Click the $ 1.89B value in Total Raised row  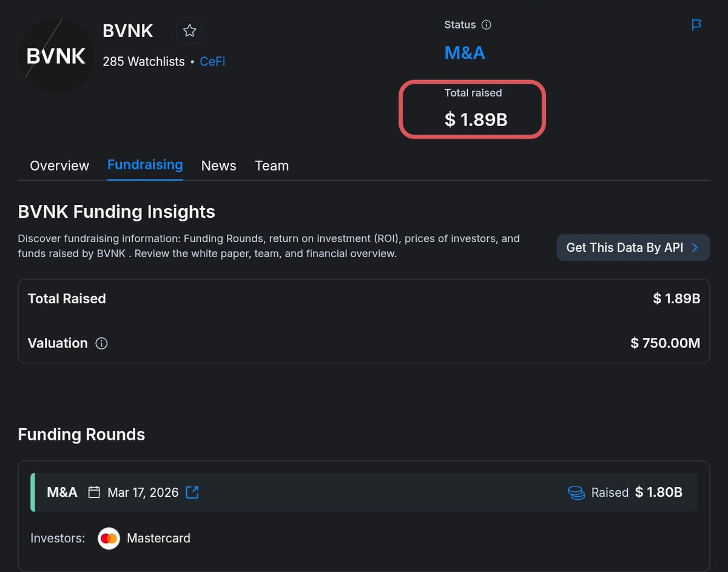tap(676, 298)
